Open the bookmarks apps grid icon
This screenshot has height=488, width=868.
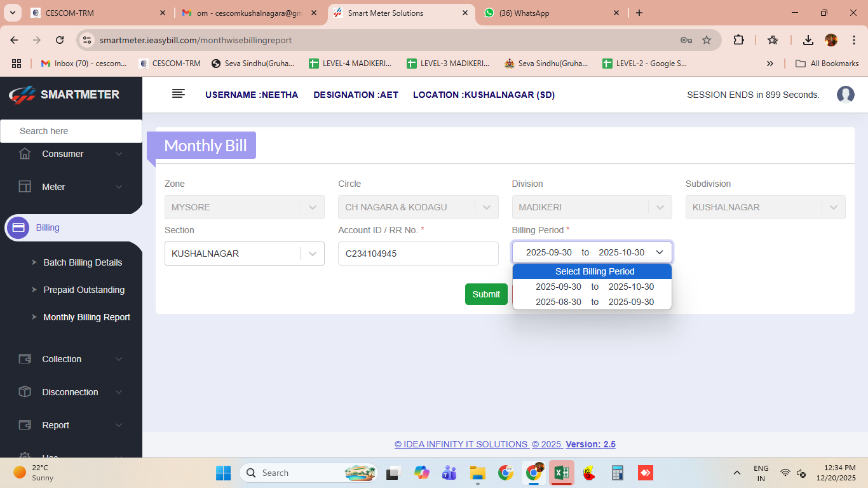pyautogui.click(x=17, y=64)
